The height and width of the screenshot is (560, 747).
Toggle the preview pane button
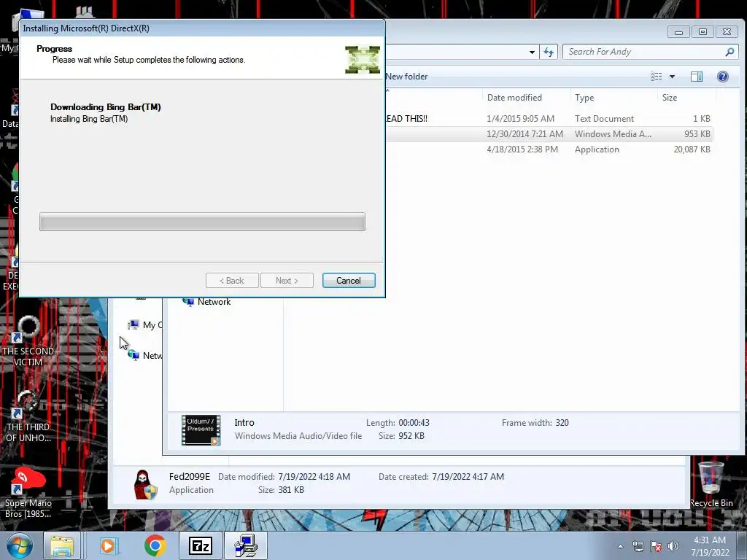[697, 77]
